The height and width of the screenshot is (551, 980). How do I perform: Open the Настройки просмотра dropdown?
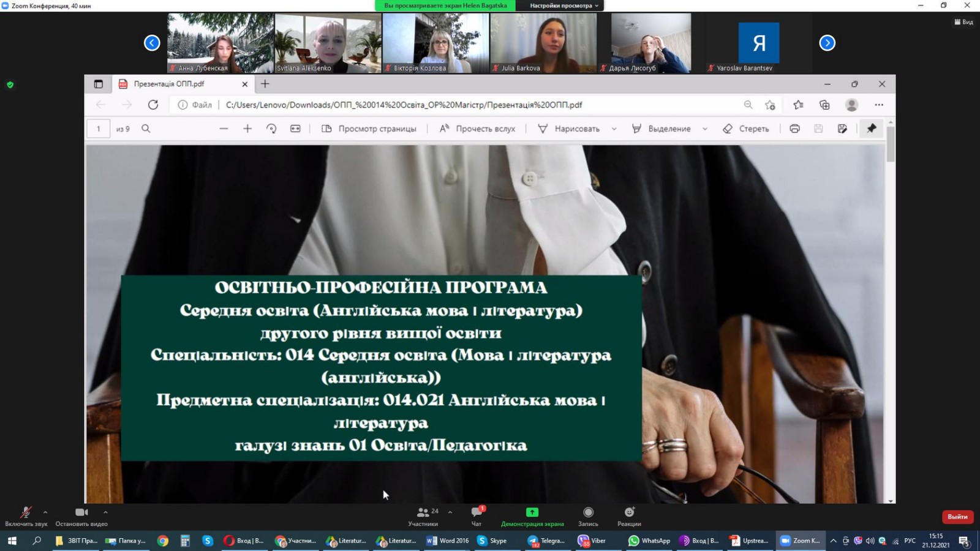(563, 6)
